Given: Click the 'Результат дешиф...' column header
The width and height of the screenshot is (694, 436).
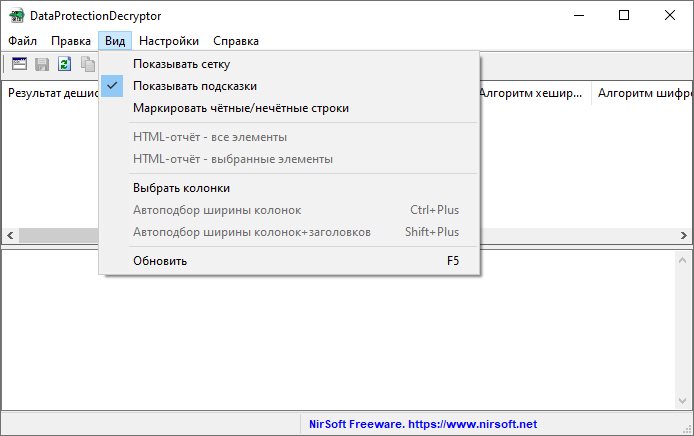Looking at the screenshot, I should (50, 94).
